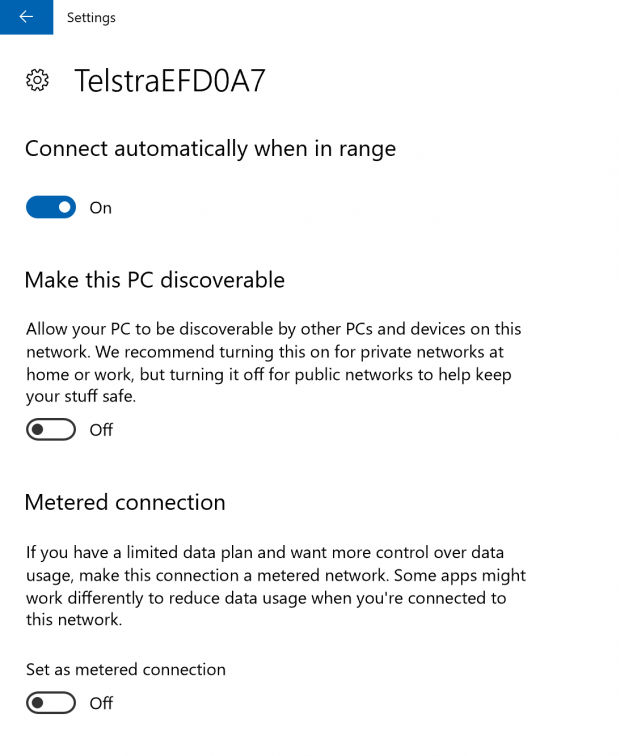620x756 pixels.
Task: Click the On label beside the auto-connect switch
Action: pyautogui.click(x=101, y=208)
